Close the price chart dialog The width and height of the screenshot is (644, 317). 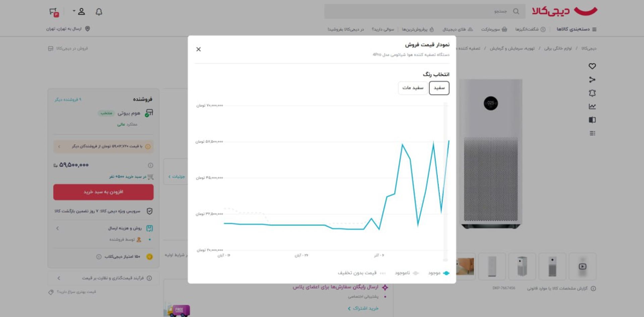(199, 49)
